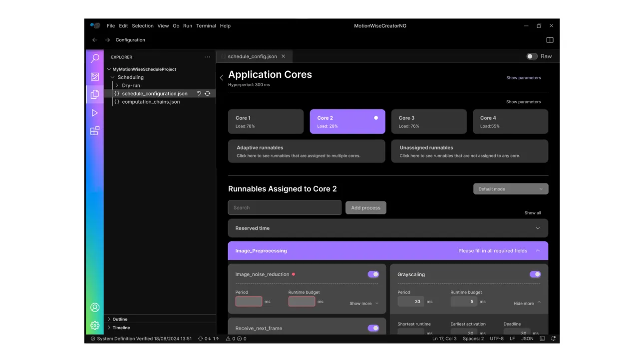Select the image preview icon in the sidebar
The image size is (644, 362).
95,76
